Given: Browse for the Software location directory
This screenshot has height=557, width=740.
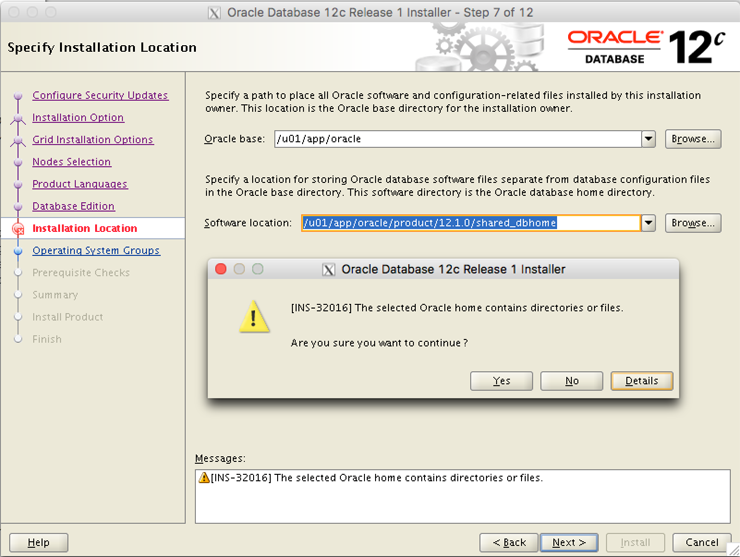Looking at the screenshot, I should pyautogui.click(x=693, y=223).
